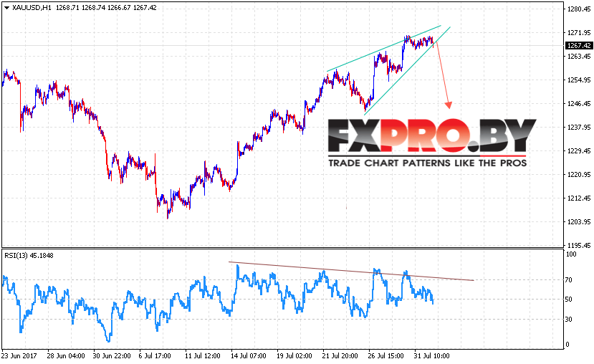Click the 1271.95 price axis label
This screenshot has width=594, height=364.
pos(579,32)
